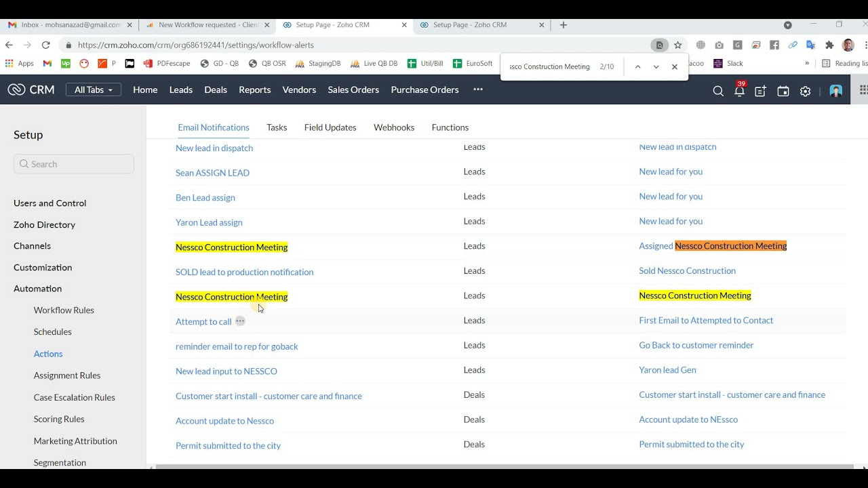Open the Purchase Orders module
The image size is (868, 488).
[425, 89]
